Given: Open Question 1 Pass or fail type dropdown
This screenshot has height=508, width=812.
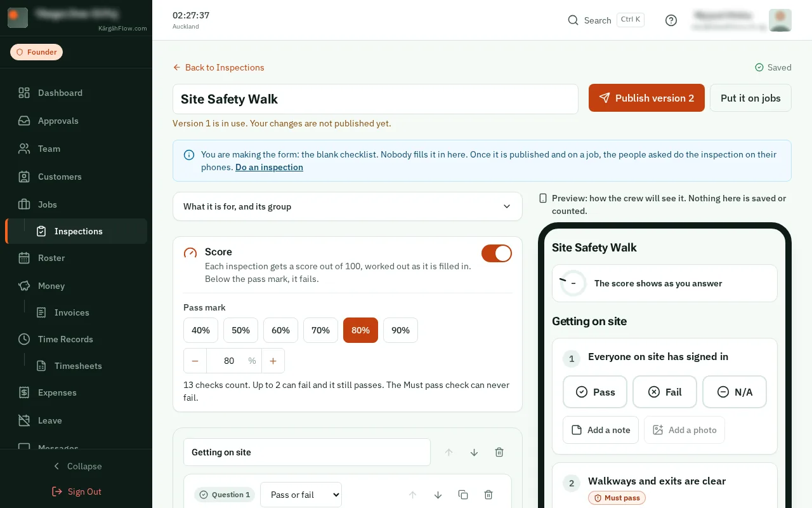Looking at the screenshot, I should pos(301,495).
